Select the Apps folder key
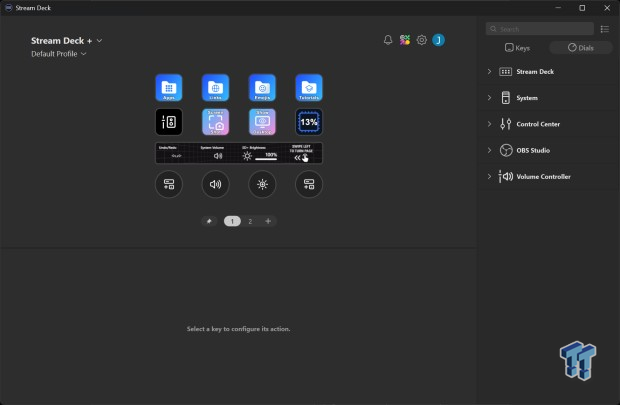This screenshot has width=620, height=405. pyautogui.click(x=169, y=87)
